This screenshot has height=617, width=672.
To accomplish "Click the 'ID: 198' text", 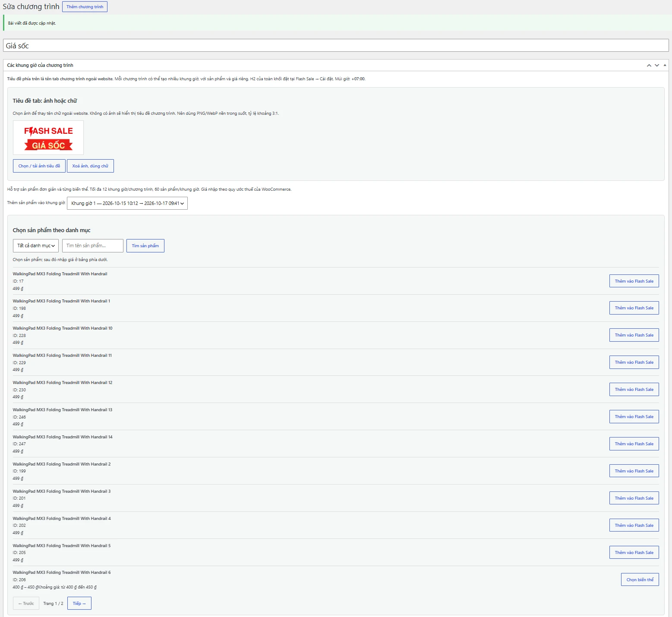I will point(19,308).
